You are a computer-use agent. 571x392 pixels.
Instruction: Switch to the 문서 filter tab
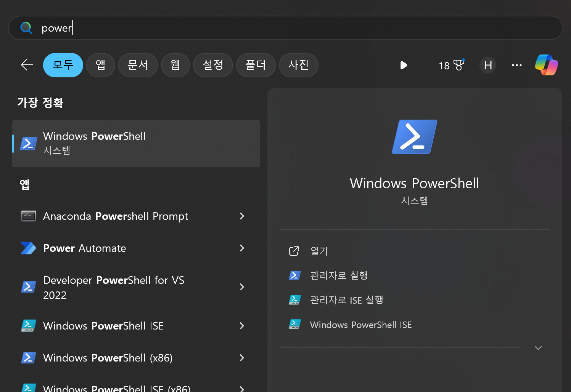pos(138,65)
